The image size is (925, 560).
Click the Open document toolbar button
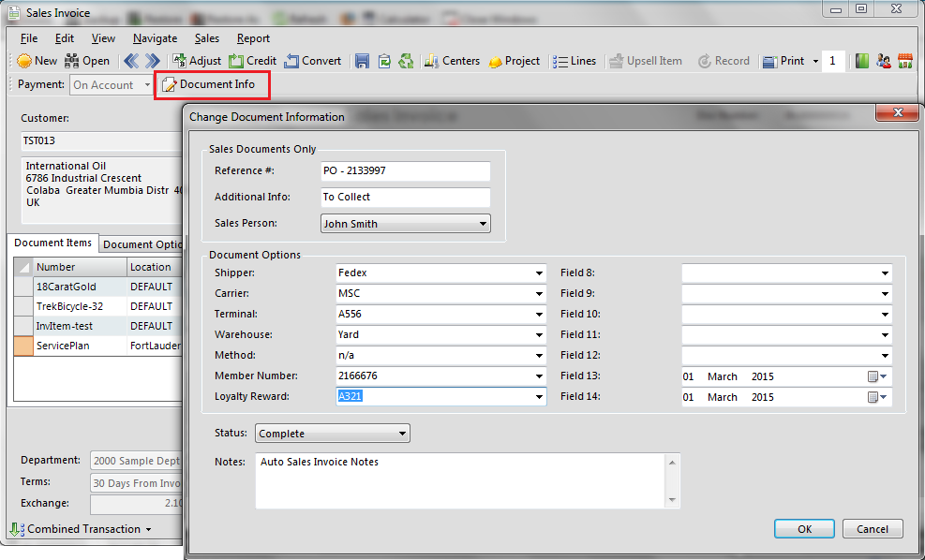pyautogui.click(x=87, y=61)
